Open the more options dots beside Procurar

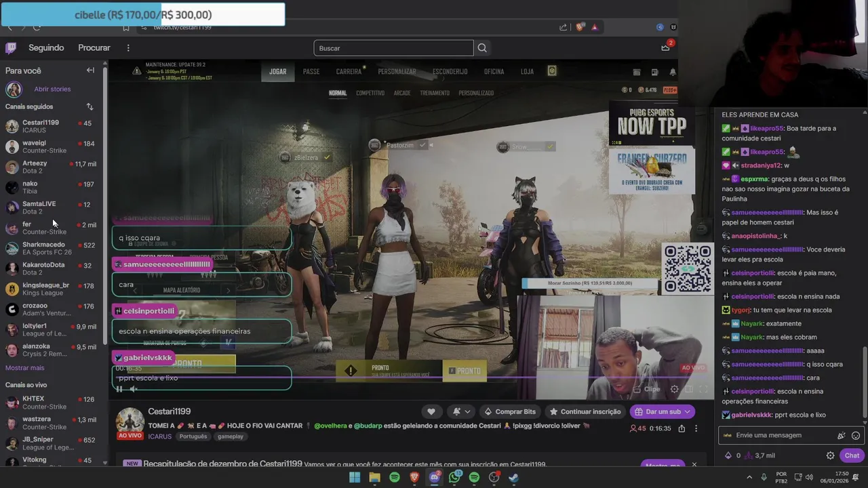click(x=127, y=47)
